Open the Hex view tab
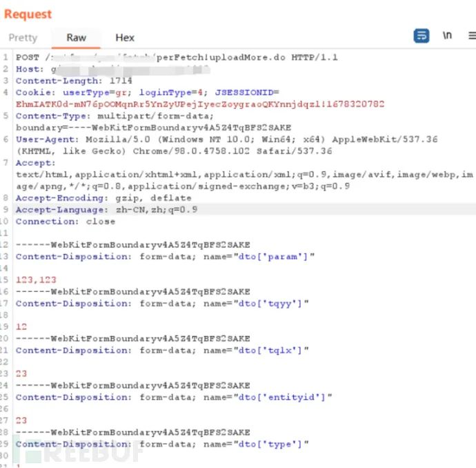 pyautogui.click(x=125, y=38)
